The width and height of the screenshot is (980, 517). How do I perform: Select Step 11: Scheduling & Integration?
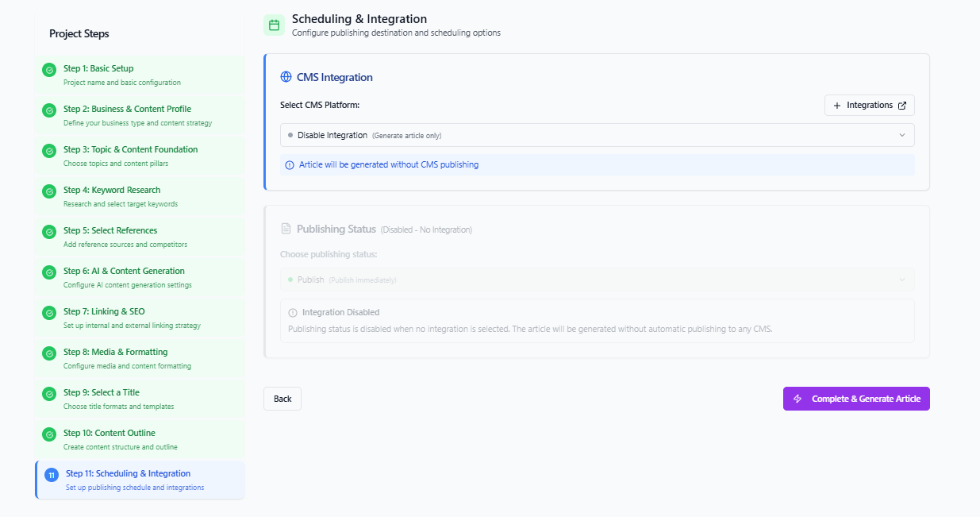[140, 480]
